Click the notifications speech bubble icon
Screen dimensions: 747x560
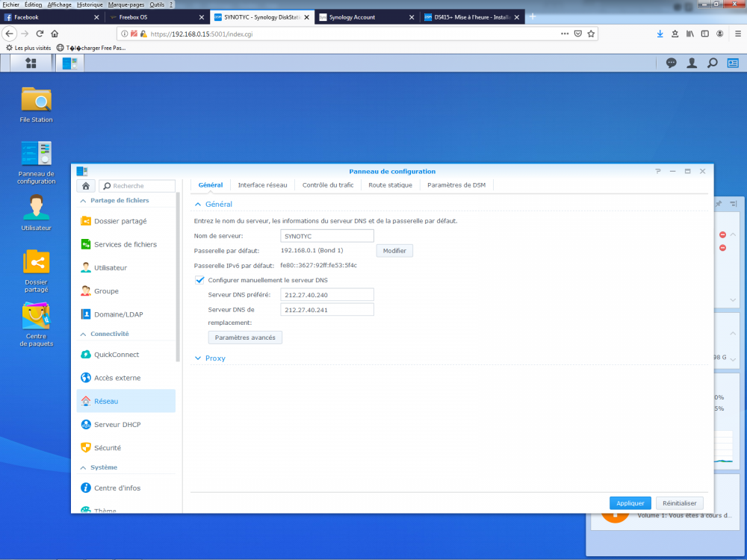[x=672, y=63]
